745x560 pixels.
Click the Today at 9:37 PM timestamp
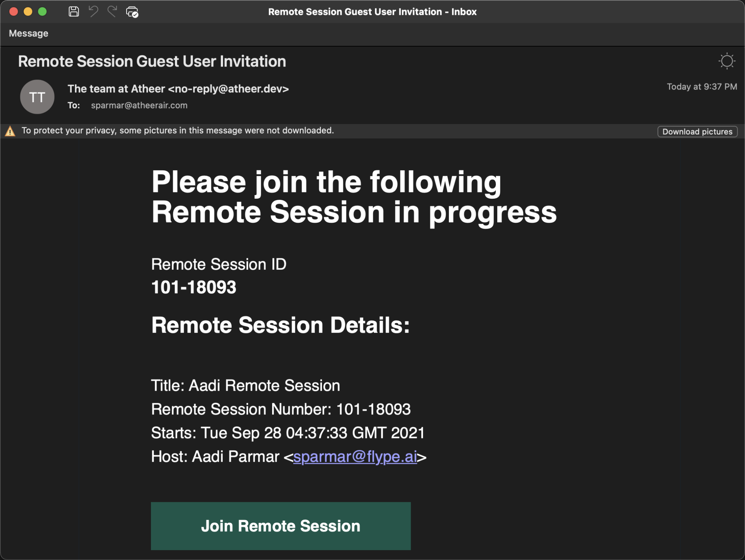[702, 87]
